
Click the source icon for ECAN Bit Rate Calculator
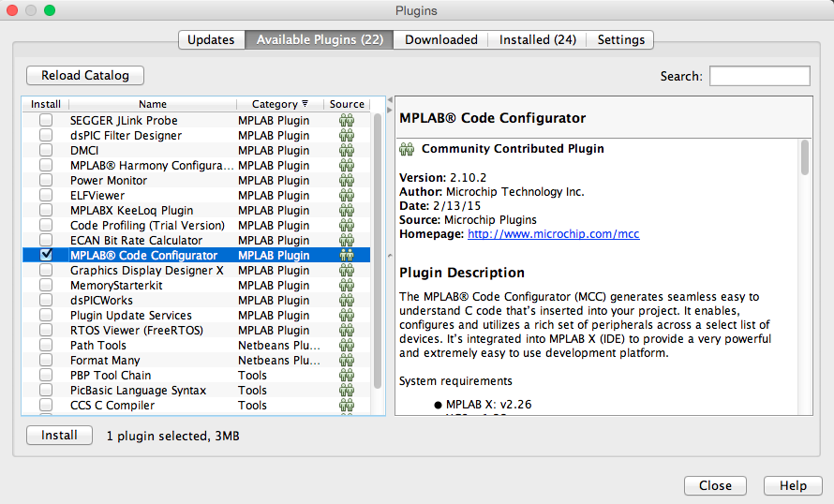[x=347, y=241]
